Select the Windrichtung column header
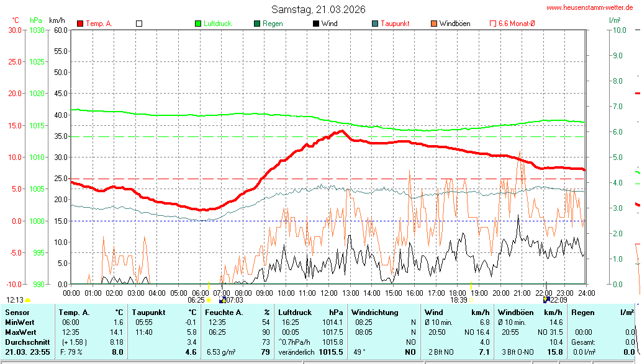Viewport: 642px width, 364px height. click(374, 312)
